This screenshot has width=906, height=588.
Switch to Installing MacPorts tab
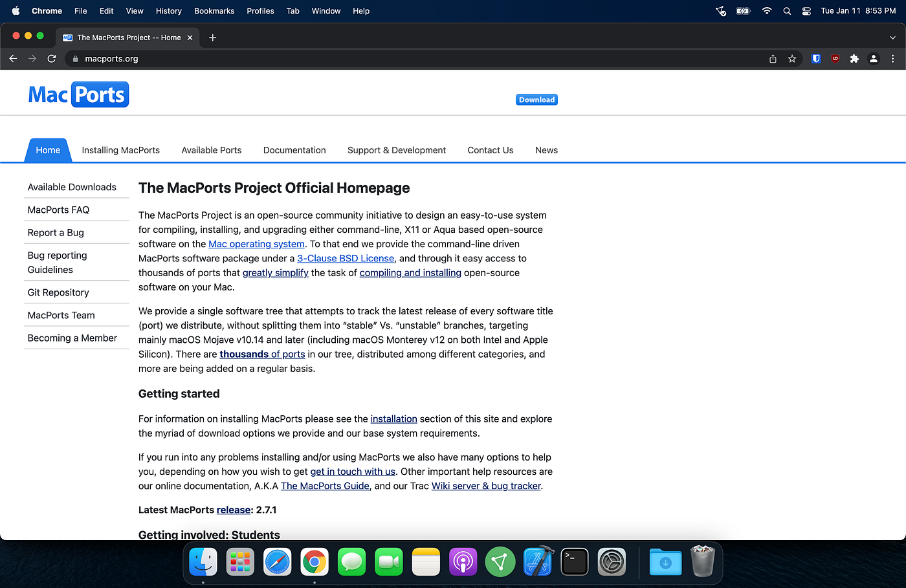click(120, 150)
